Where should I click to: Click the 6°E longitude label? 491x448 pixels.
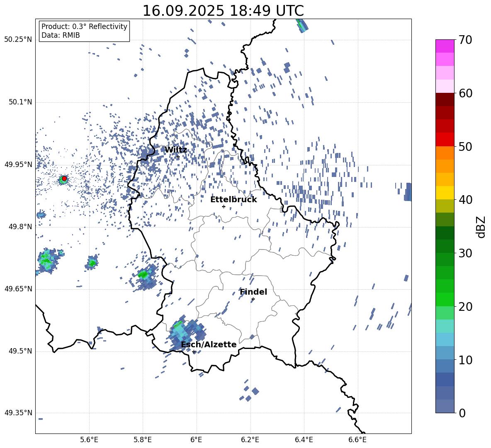196,440
